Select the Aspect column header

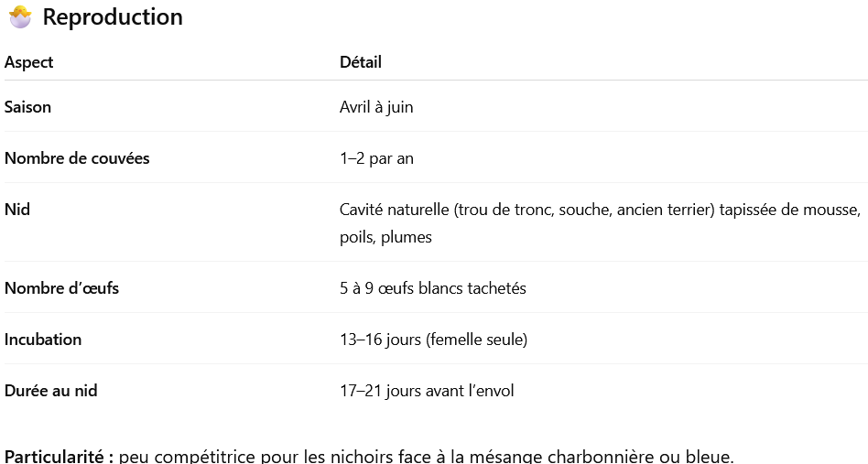tap(29, 62)
